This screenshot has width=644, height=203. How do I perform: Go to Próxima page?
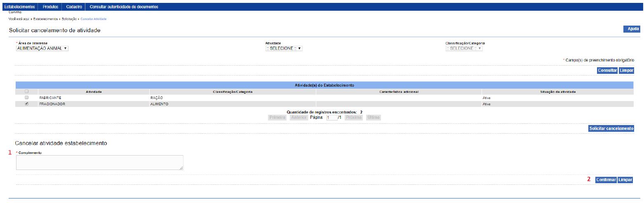(x=353, y=118)
